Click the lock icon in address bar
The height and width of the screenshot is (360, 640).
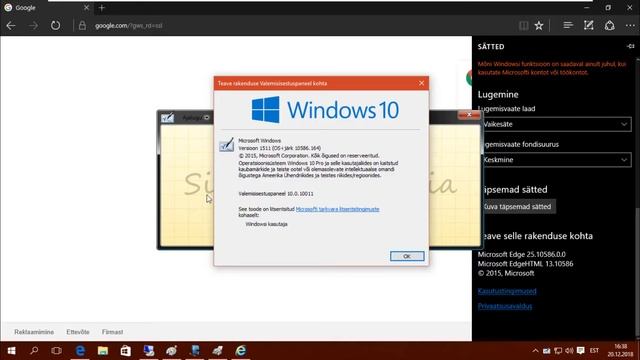pyautogui.click(x=82, y=25)
